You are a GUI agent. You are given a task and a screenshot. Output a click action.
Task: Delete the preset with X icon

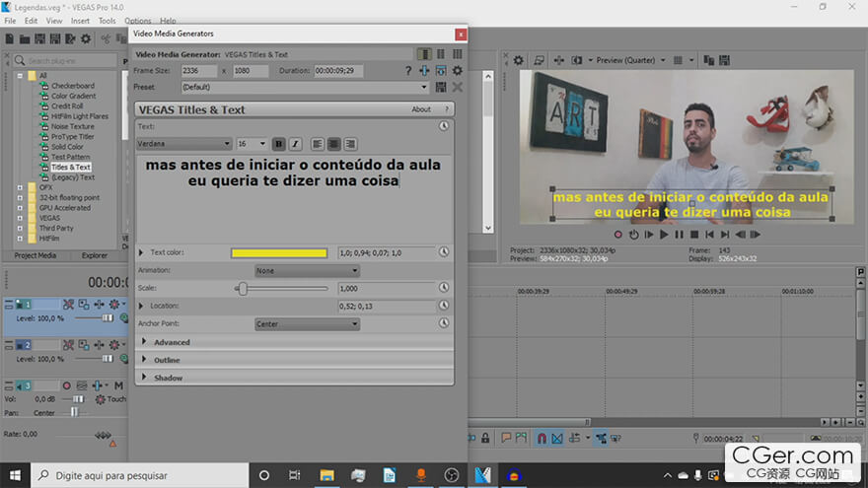(x=458, y=87)
